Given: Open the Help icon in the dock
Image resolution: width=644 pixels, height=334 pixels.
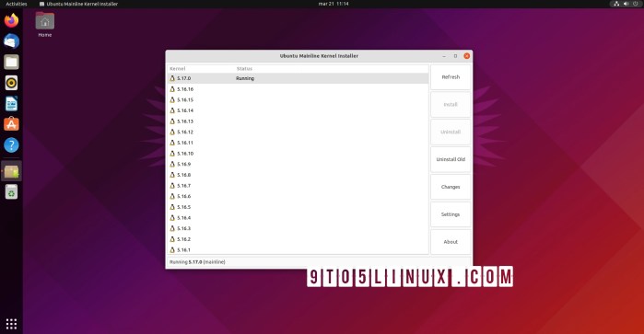Looking at the screenshot, I should 11,144.
